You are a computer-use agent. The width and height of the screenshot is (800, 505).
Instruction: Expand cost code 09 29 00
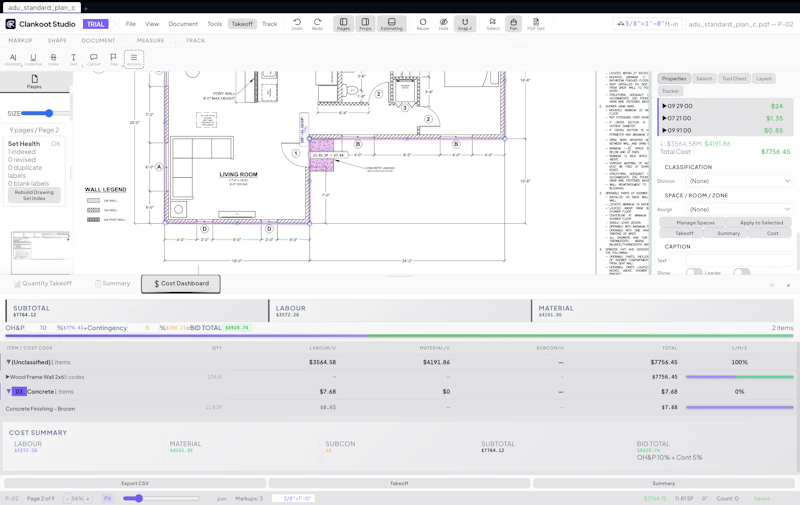point(665,106)
